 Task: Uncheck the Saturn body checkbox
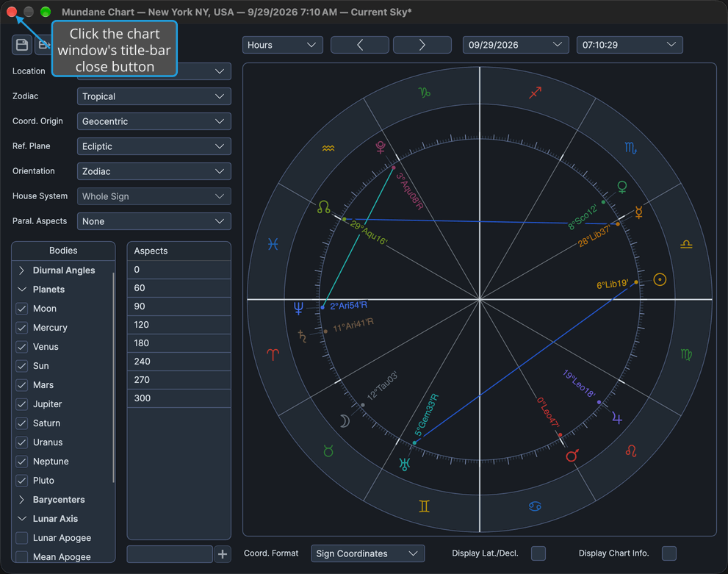[22, 423]
